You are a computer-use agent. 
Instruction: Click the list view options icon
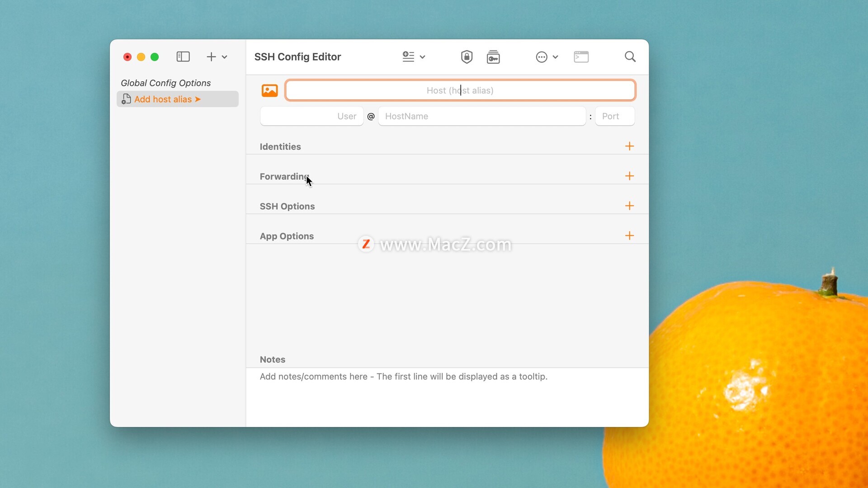tap(408, 56)
